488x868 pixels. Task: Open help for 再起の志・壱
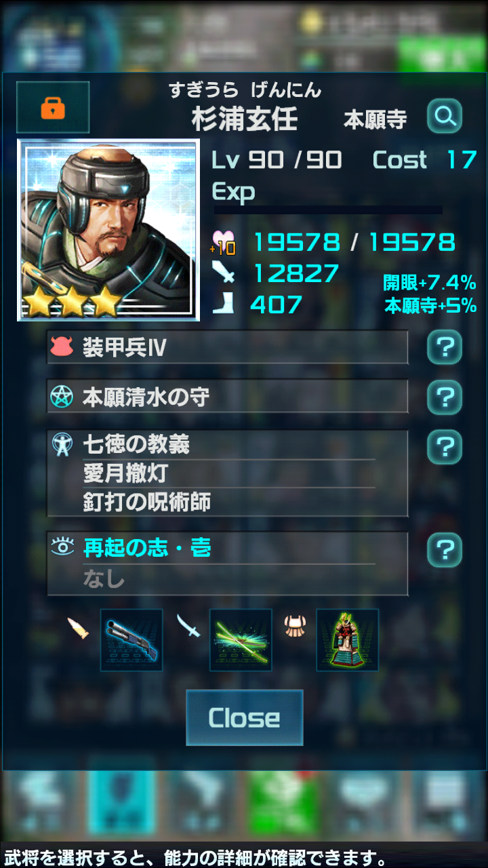tap(445, 550)
